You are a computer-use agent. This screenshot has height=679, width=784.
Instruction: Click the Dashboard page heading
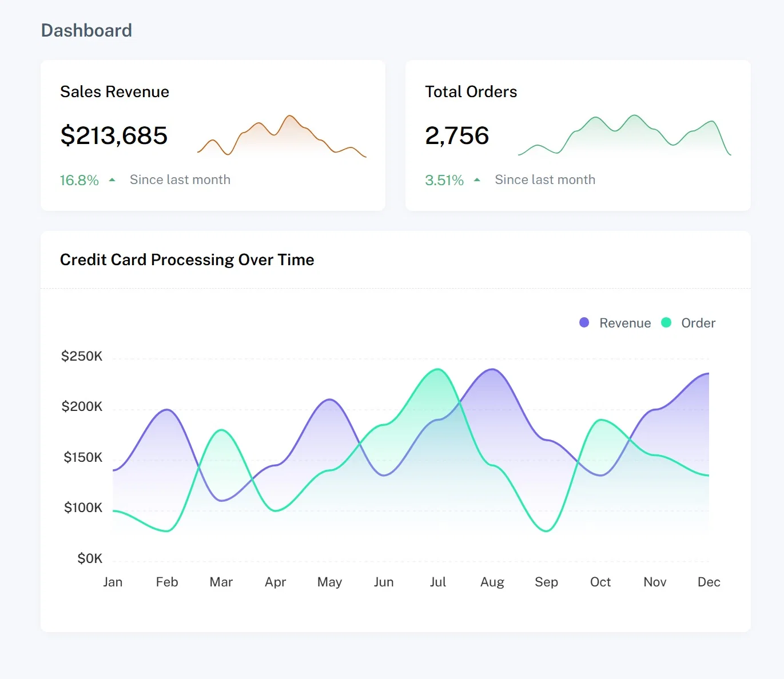86,30
